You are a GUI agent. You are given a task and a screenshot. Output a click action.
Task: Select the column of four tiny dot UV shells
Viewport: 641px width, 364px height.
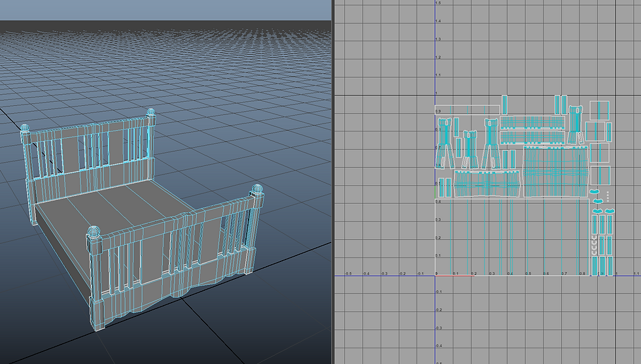(x=608, y=196)
